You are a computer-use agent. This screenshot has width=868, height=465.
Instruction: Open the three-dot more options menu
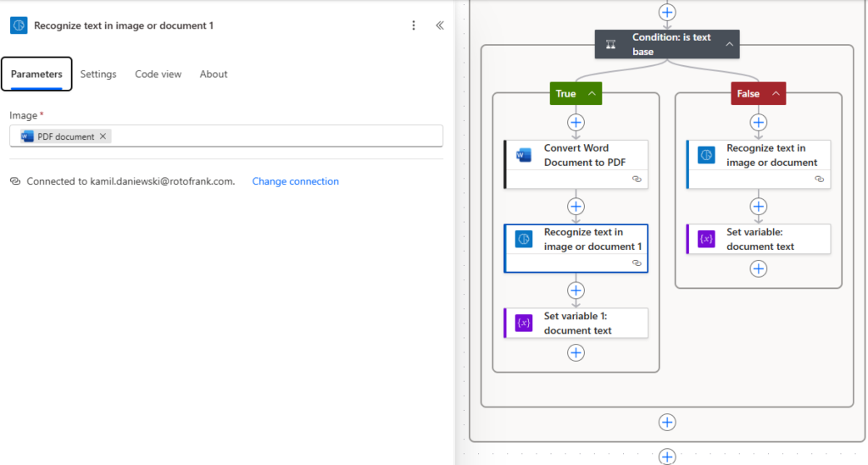point(414,25)
